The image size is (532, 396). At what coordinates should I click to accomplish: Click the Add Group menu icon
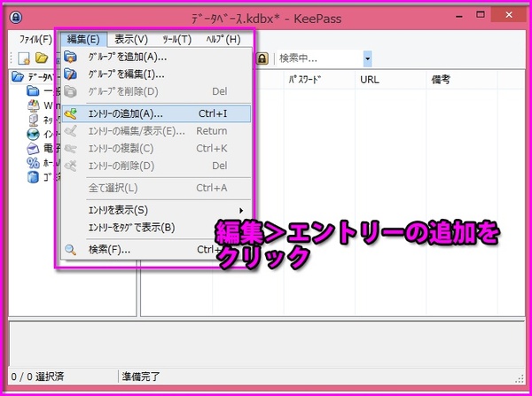(71, 57)
